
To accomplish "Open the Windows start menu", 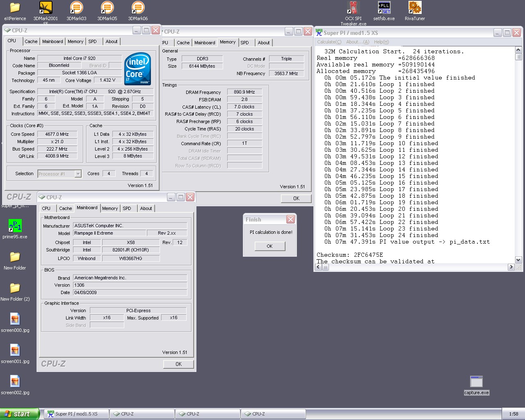I will pyautogui.click(x=20, y=414).
